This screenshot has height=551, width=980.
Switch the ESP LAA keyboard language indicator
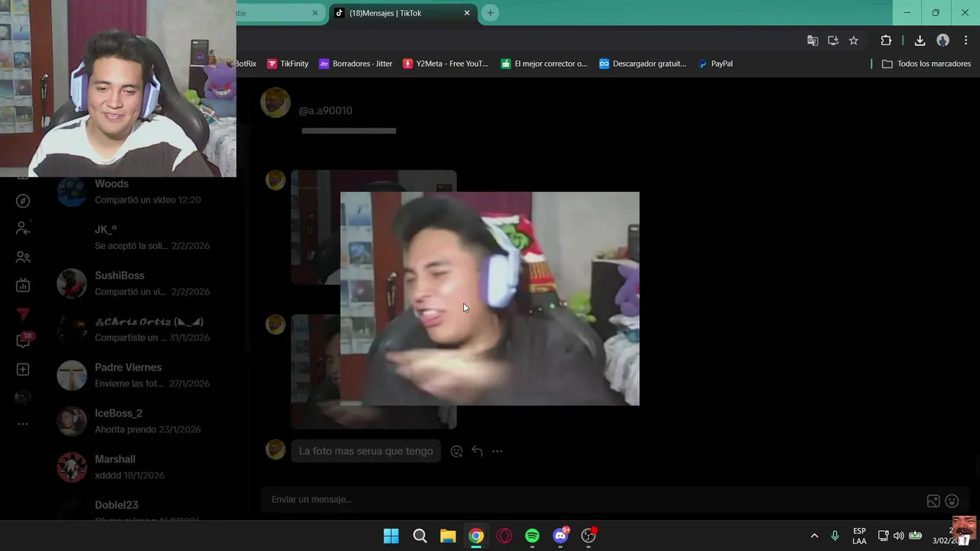pos(860,536)
